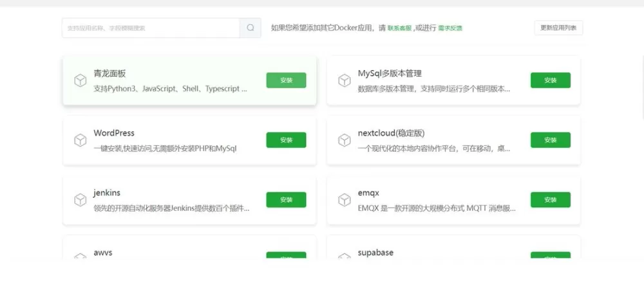Click the 更新应用列表 button
Screen dimensions: 644x292
558,28
